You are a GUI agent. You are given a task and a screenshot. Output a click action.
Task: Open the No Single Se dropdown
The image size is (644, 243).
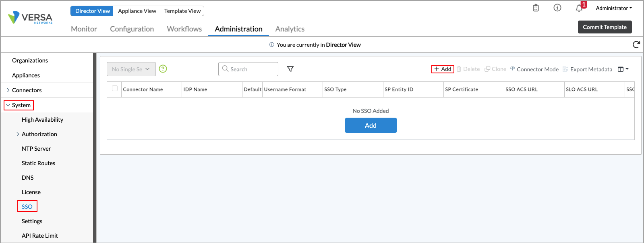tap(131, 69)
